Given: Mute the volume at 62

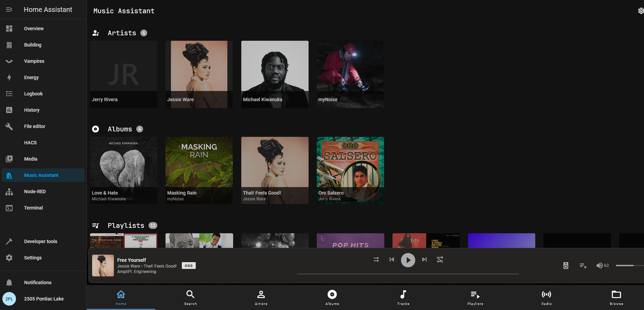Looking at the screenshot, I should click(x=599, y=266).
